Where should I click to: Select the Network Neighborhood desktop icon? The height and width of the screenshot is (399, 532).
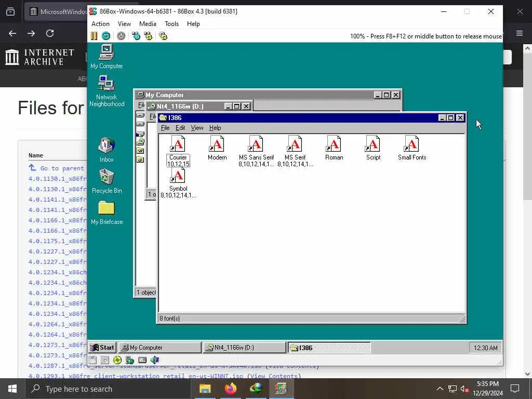107,91
